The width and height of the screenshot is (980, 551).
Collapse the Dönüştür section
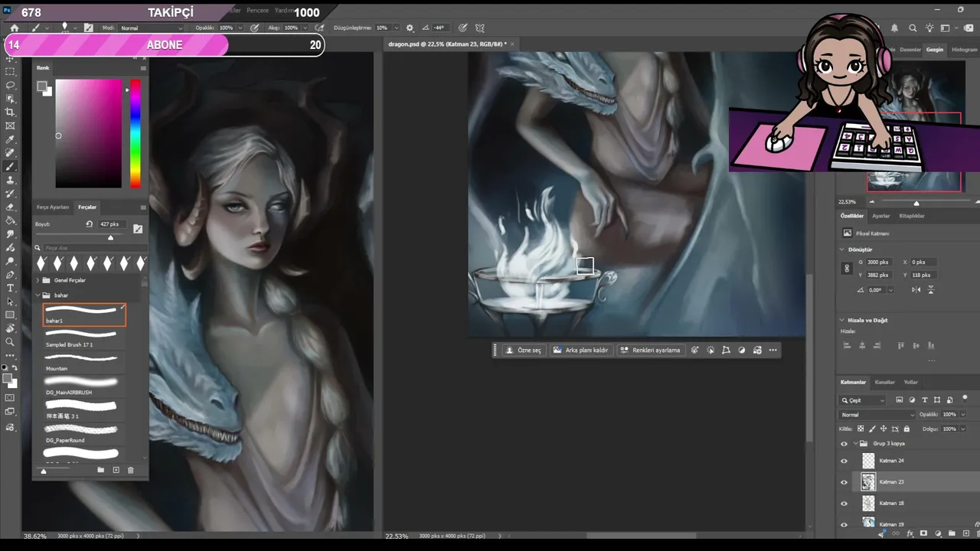842,249
